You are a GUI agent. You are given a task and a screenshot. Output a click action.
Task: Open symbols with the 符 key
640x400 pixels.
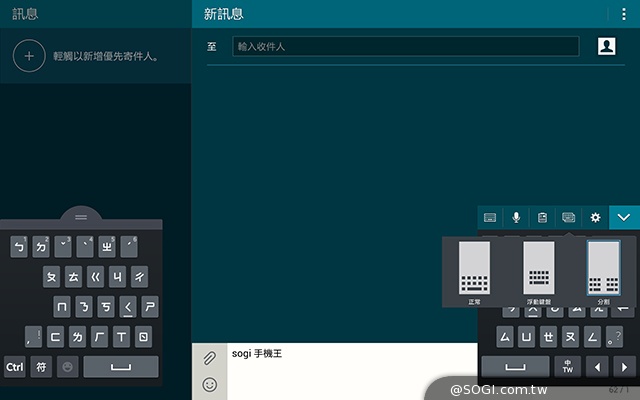[41, 367]
